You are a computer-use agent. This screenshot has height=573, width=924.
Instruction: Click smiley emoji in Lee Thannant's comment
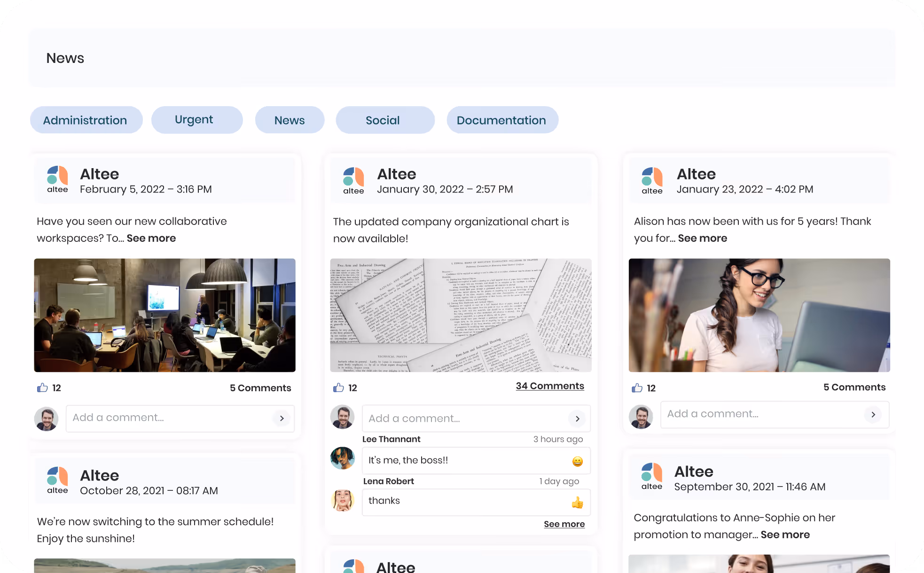tap(577, 461)
